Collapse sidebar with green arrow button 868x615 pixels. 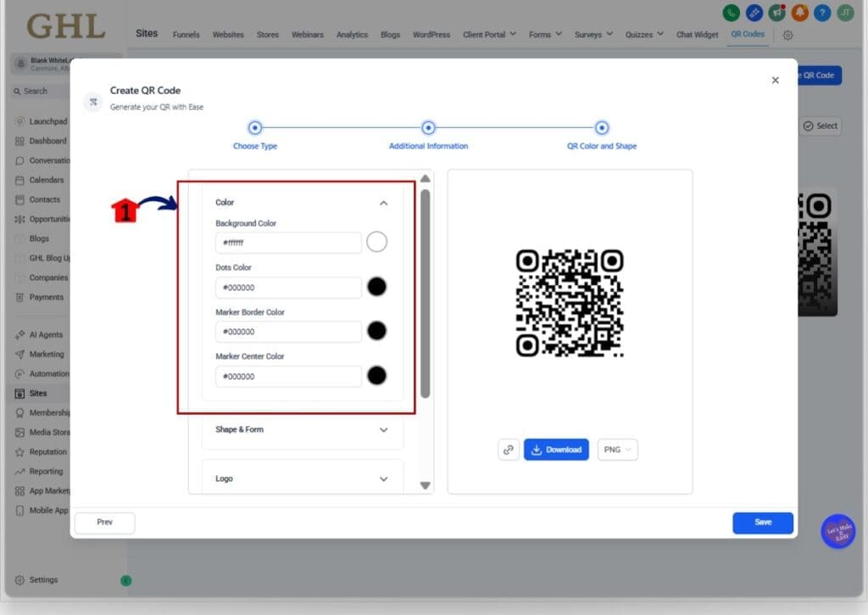tap(126, 581)
